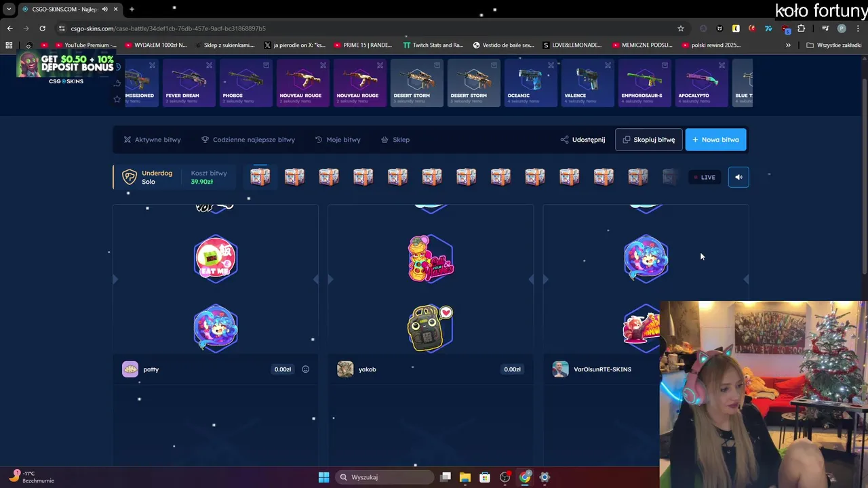Screen dimensions: 868x488
Task: Click the icon atop the Apocalypto card
Action: pyautogui.click(x=722, y=65)
